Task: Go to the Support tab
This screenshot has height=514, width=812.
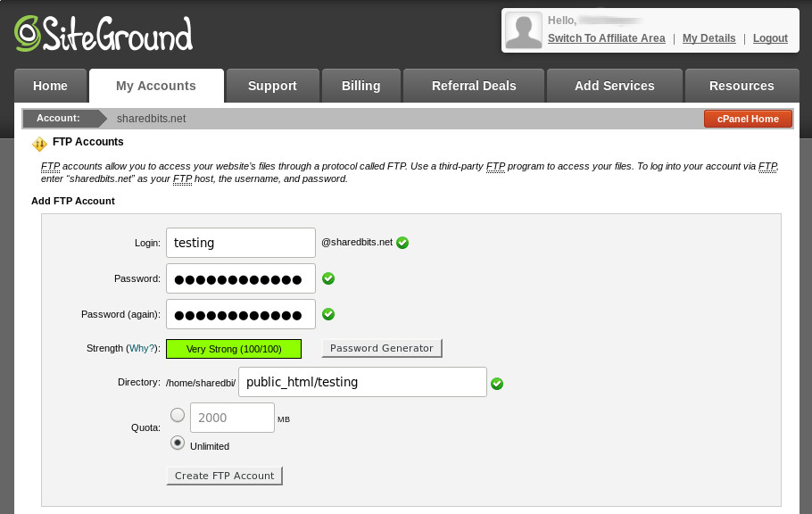Action: tap(272, 86)
